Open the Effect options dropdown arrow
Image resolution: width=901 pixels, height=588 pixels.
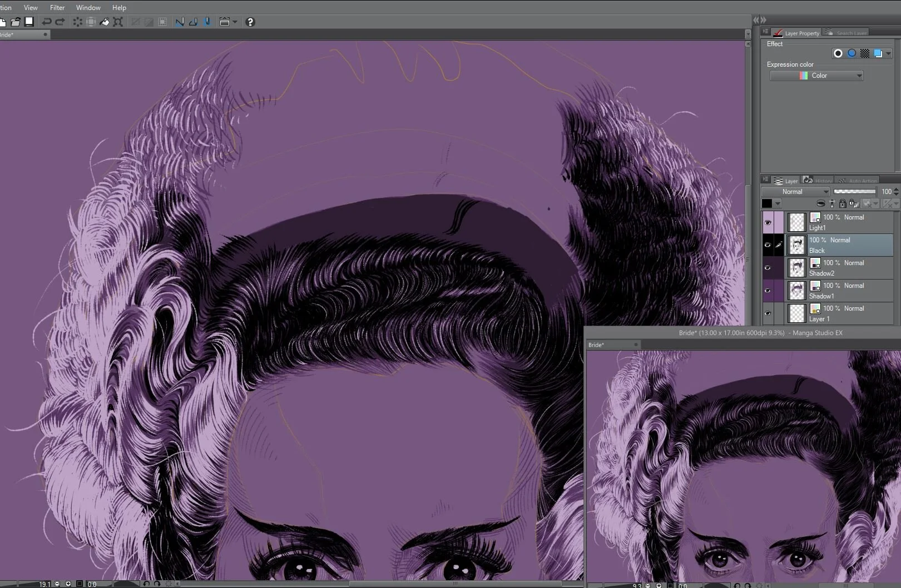tap(888, 54)
